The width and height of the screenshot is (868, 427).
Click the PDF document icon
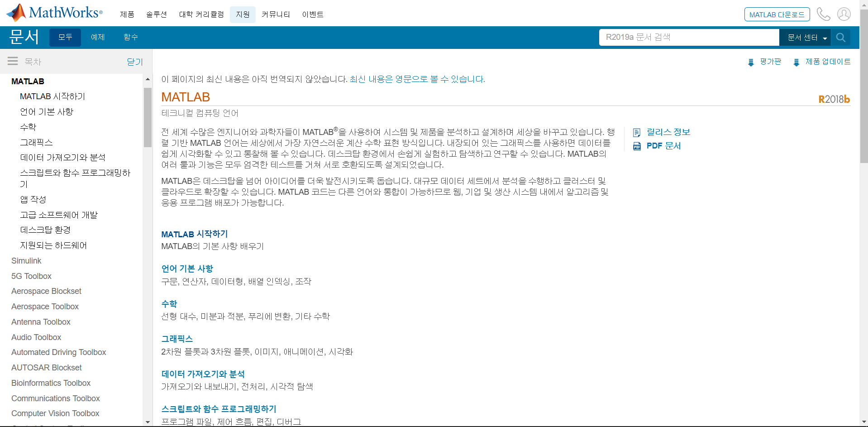tap(637, 146)
